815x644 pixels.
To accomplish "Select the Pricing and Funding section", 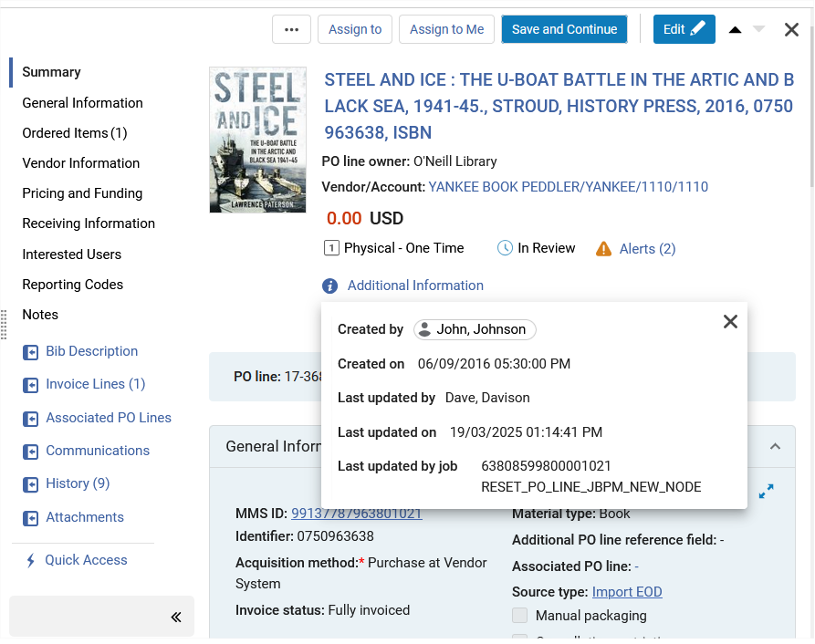I will pos(82,193).
